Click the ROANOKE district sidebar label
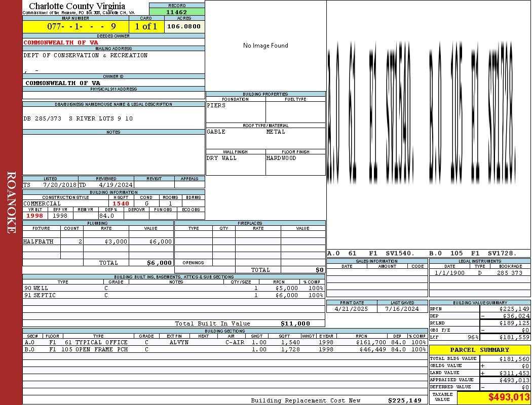Image resolution: width=532 pixels, height=405 pixels. click(x=11, y=202)
